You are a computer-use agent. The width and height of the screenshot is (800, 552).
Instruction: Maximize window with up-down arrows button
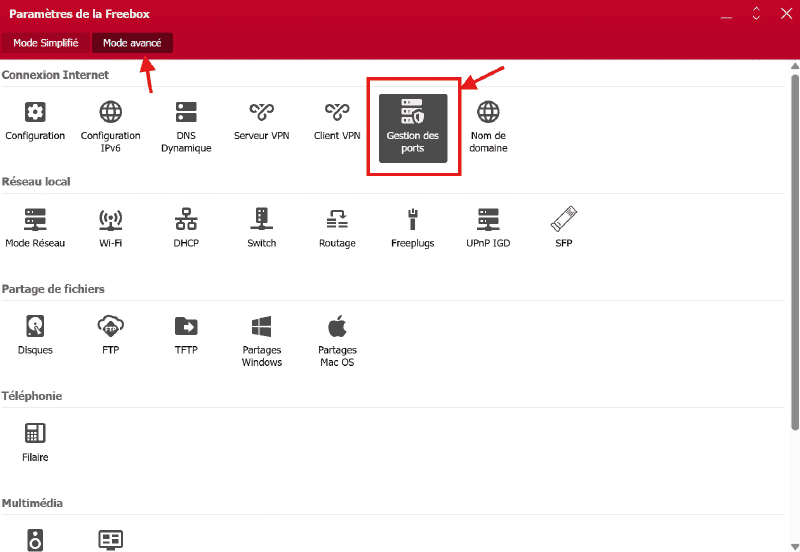tap(756, 14)
